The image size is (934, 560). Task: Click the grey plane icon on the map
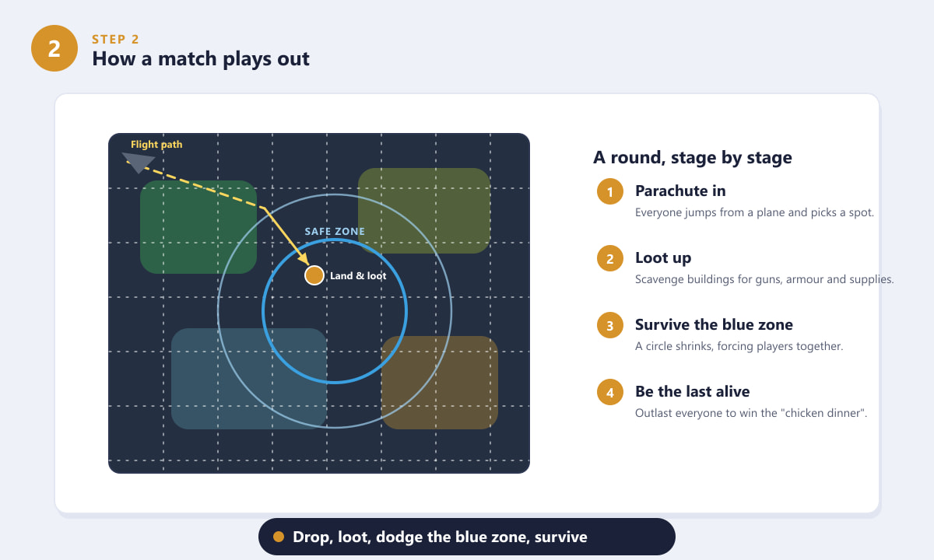(139, 162)
